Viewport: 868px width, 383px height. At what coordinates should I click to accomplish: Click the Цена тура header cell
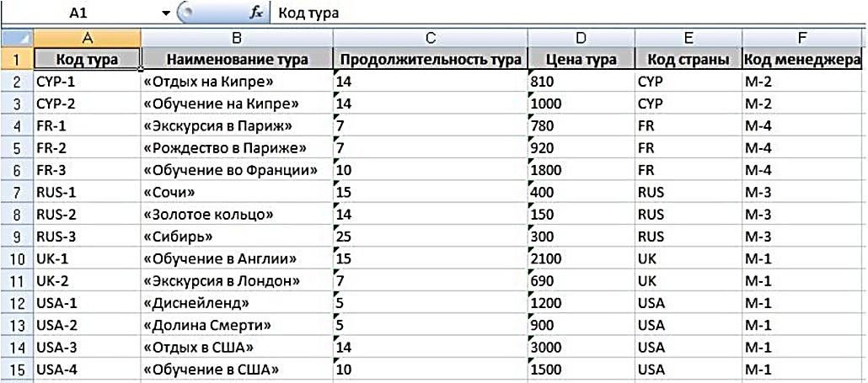click(x=581, y=60)
